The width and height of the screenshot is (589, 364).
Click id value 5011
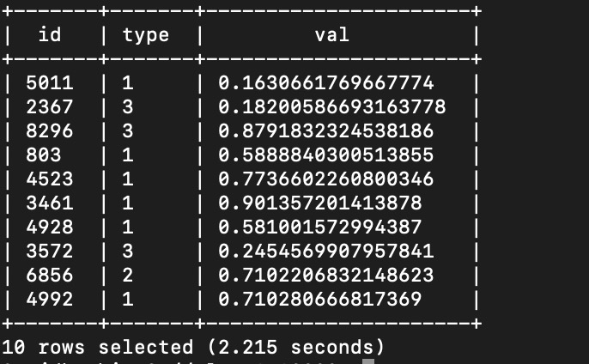tap(51, 83)
